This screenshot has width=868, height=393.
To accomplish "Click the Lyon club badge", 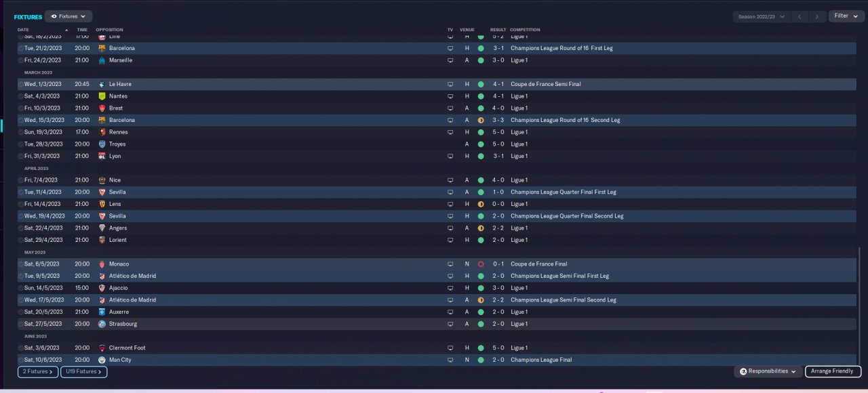I will tap(102, 156).
